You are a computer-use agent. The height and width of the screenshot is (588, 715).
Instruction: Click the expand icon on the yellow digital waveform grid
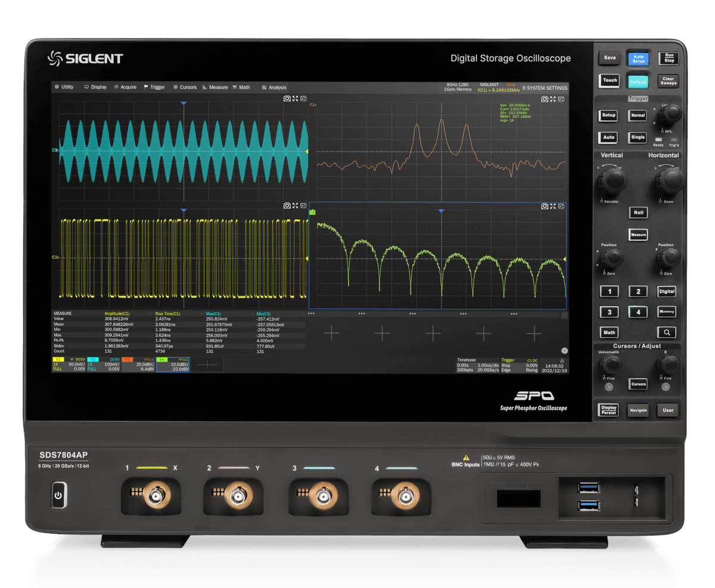pos(295,206)
